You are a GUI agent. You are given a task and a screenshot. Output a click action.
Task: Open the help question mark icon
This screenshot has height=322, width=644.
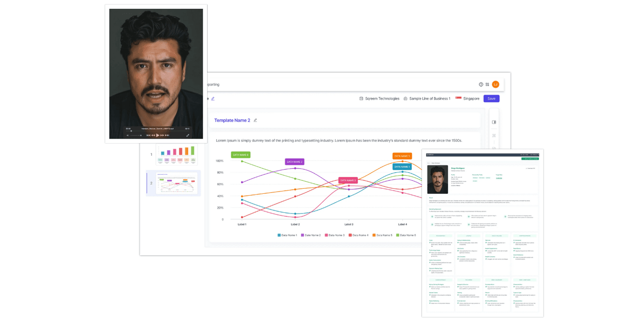tap(481, 84)
